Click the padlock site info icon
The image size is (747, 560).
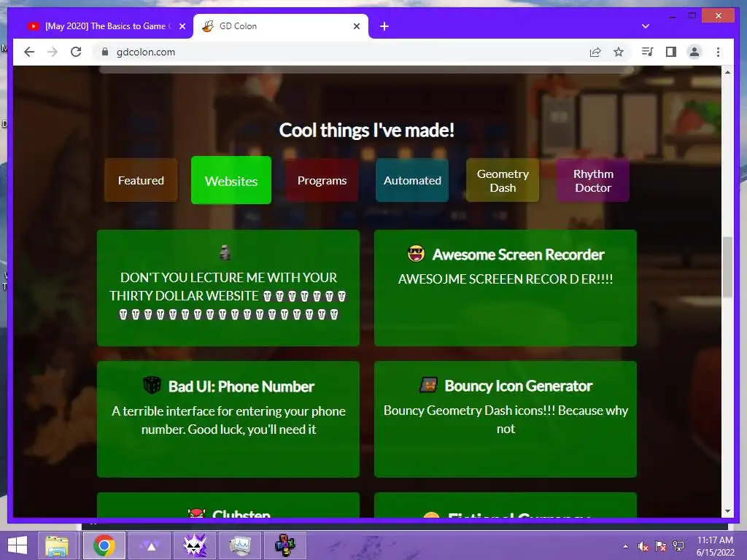[105, 52]
